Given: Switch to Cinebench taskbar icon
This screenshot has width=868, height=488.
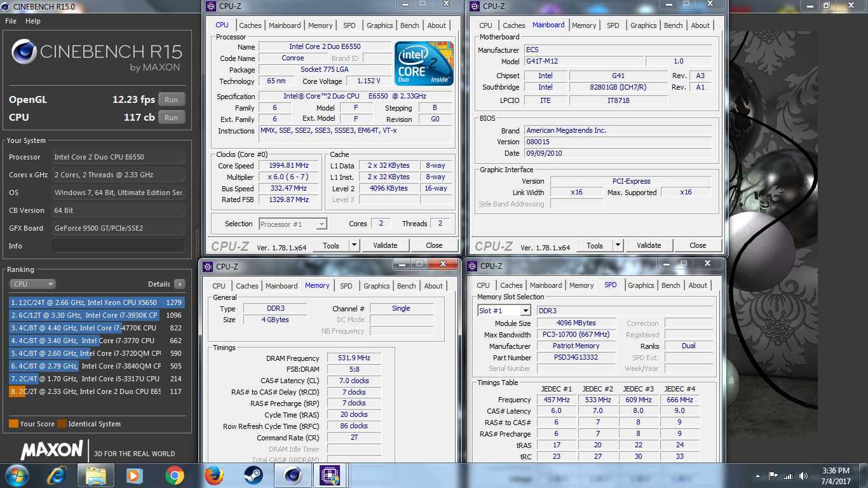Looking at the screenshot, I should coord(292,475).
